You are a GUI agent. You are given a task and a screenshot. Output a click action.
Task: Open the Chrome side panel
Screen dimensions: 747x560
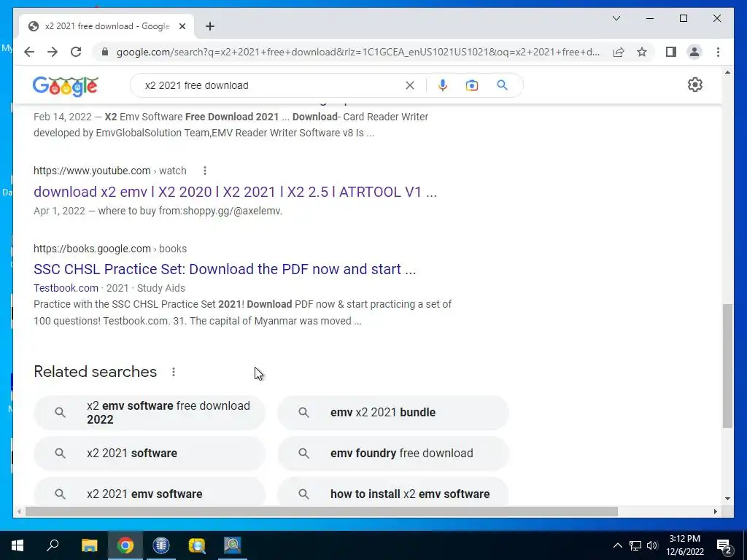[x=671, y=52]
